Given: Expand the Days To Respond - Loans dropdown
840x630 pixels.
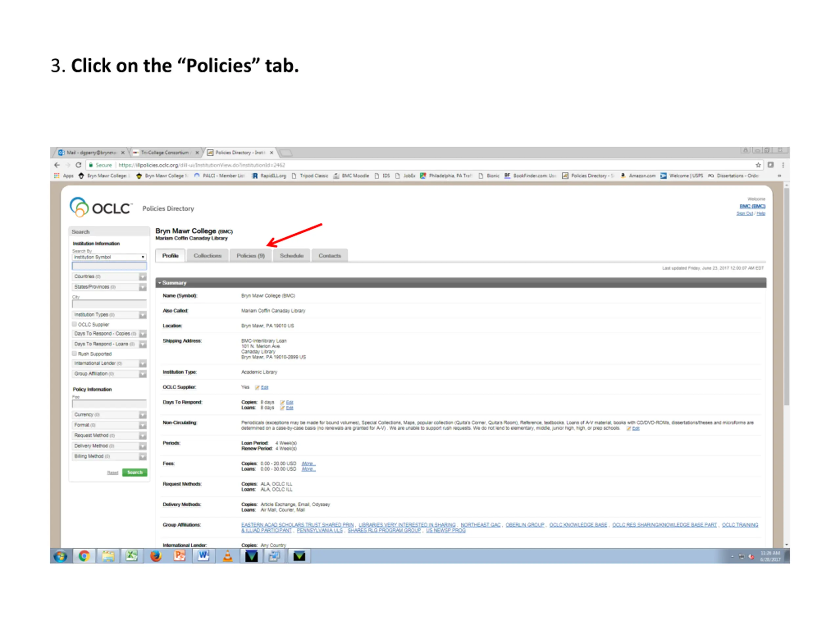Looking at the screenshot, I should (x=142, y=344).
